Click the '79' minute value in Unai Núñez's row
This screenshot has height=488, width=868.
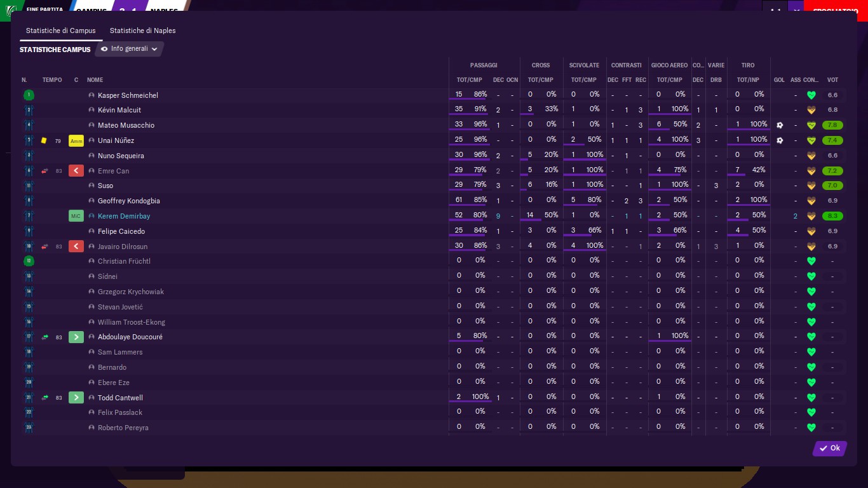(x=58, y=141)
